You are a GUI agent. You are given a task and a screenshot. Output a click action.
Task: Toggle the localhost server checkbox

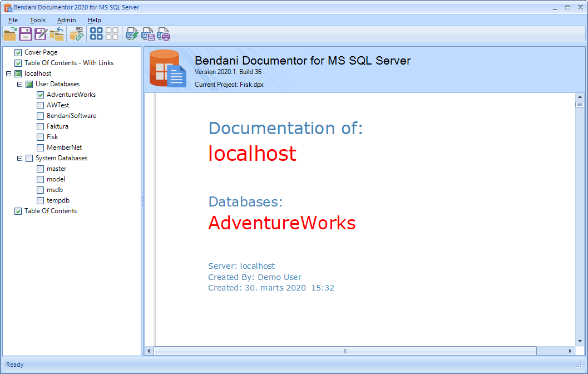pos(18,73)
